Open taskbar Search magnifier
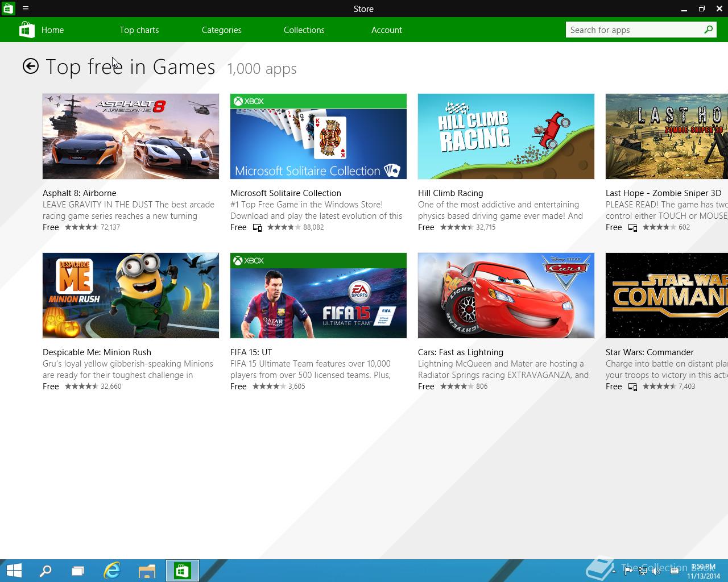The image size is (728, 582). coord(45,571)
